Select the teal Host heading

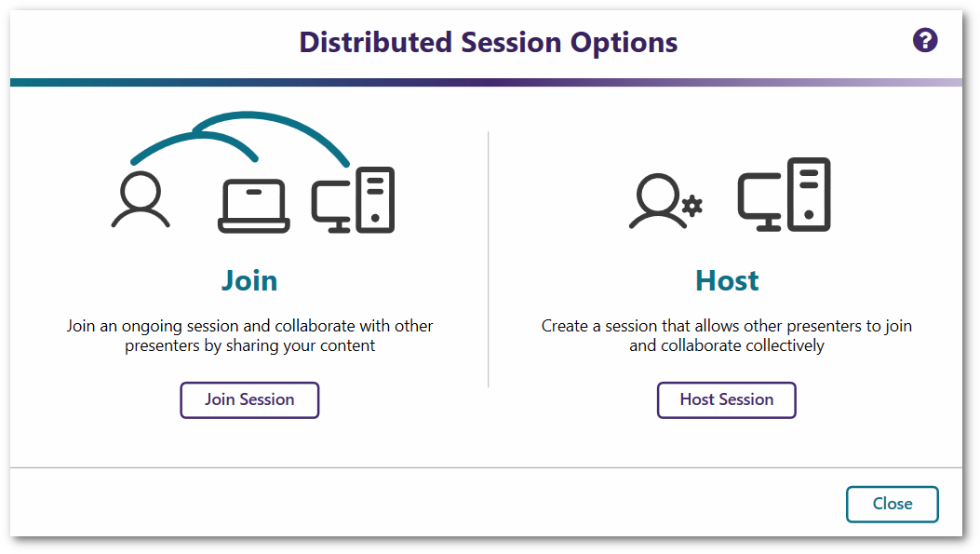726,279
